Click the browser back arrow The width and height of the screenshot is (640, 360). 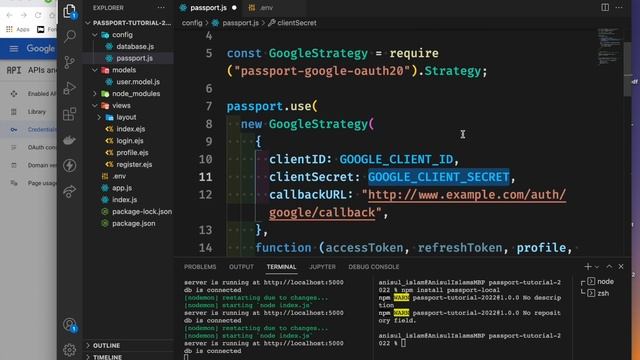point(10,15)
